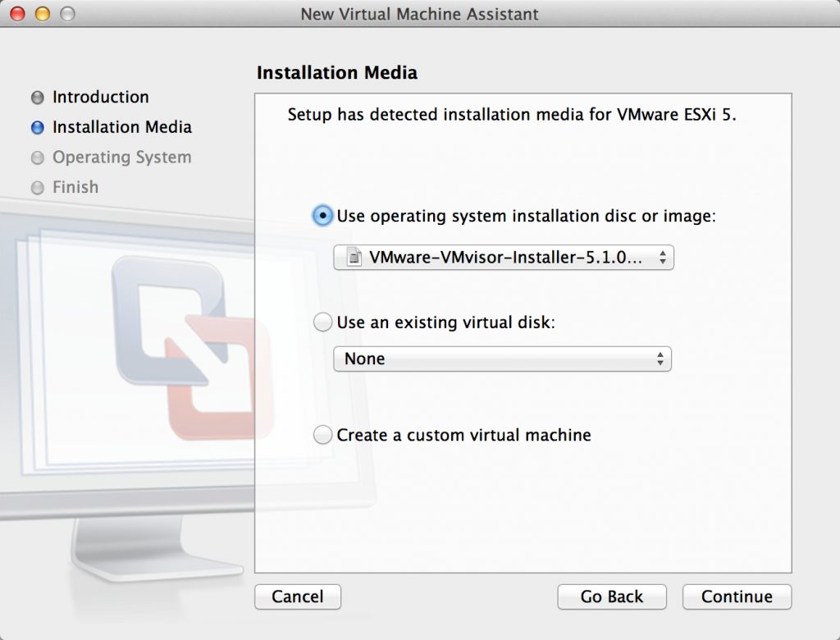Viewport: 840px width, 640px height.
Task: Click the gray bullet beside Introduction
Action: click(x=38, y=98)
